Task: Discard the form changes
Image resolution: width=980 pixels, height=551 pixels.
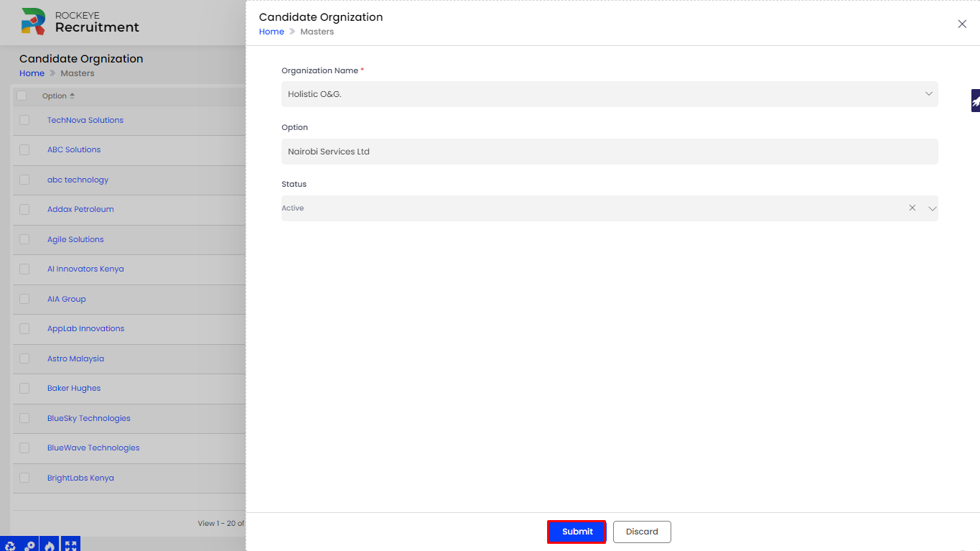Action: (642, 532)
